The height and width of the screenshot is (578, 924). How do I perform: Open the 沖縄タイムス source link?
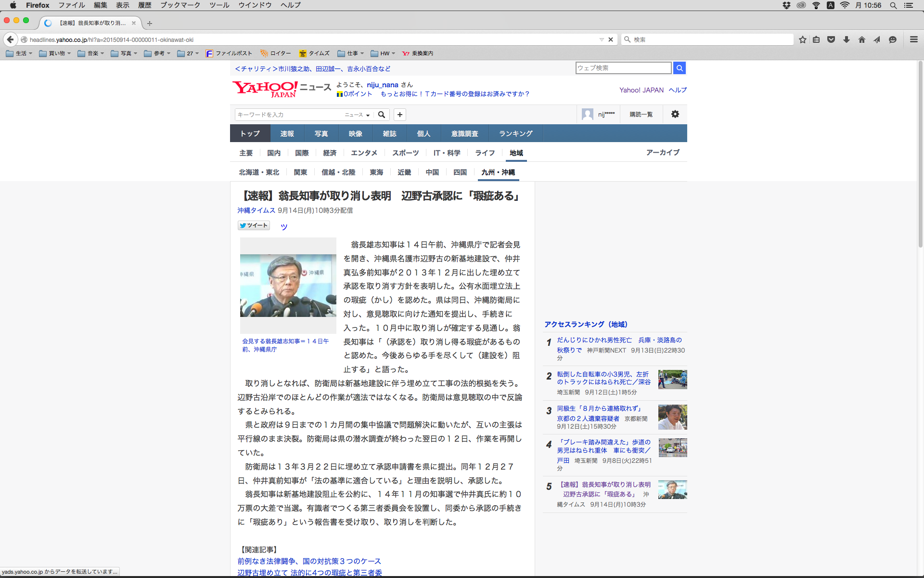click(256, 210)
